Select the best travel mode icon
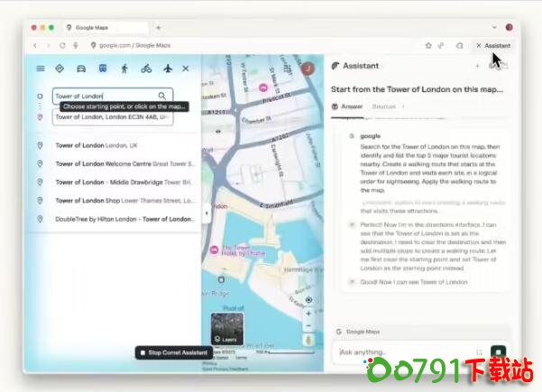Screen dimensions: 542x392 [x=60, y=68]
